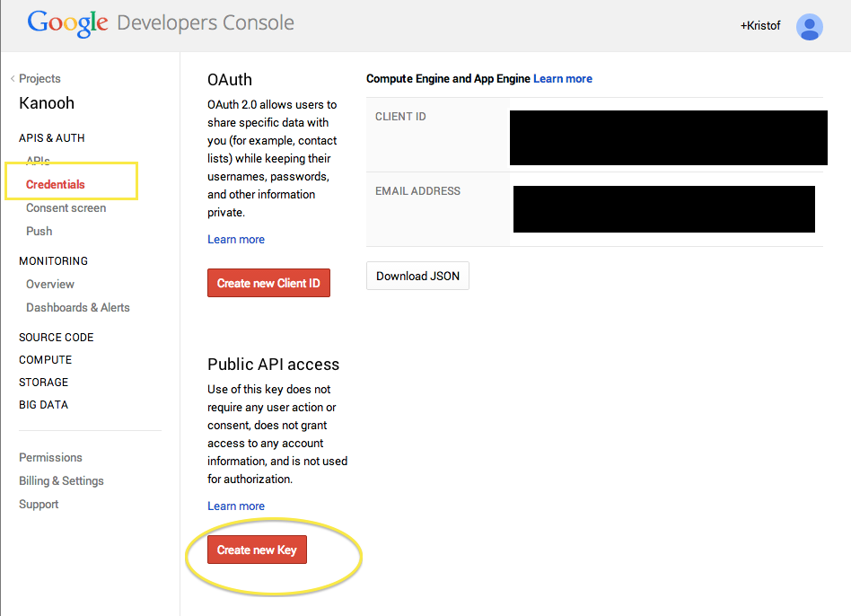Click Learn more under OAuth description
The height and width of the screenshot is (616, 851).
236,240
